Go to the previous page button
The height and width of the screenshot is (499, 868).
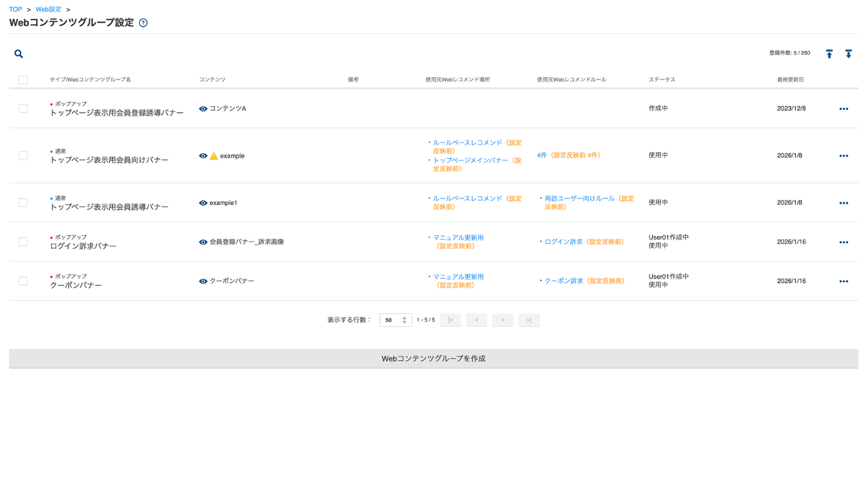tap(477, 320)
